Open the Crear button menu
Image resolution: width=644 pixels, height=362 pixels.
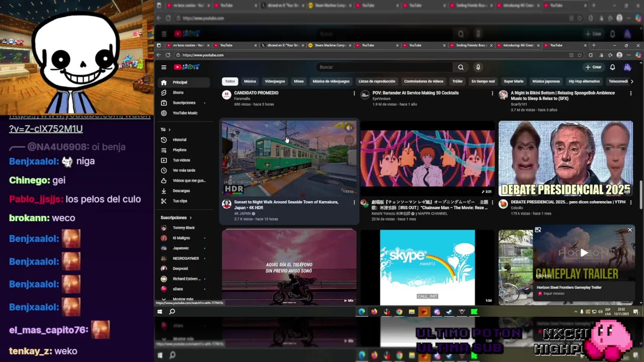pyautogui.click(x=594, y=67)
